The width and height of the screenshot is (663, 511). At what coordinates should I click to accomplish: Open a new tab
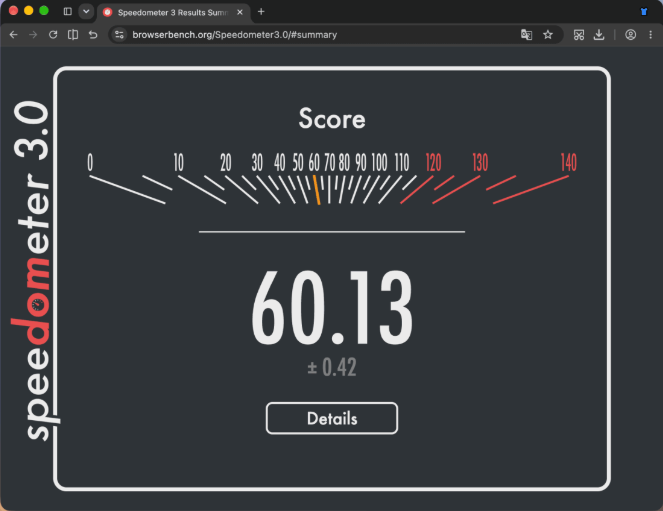261,12
